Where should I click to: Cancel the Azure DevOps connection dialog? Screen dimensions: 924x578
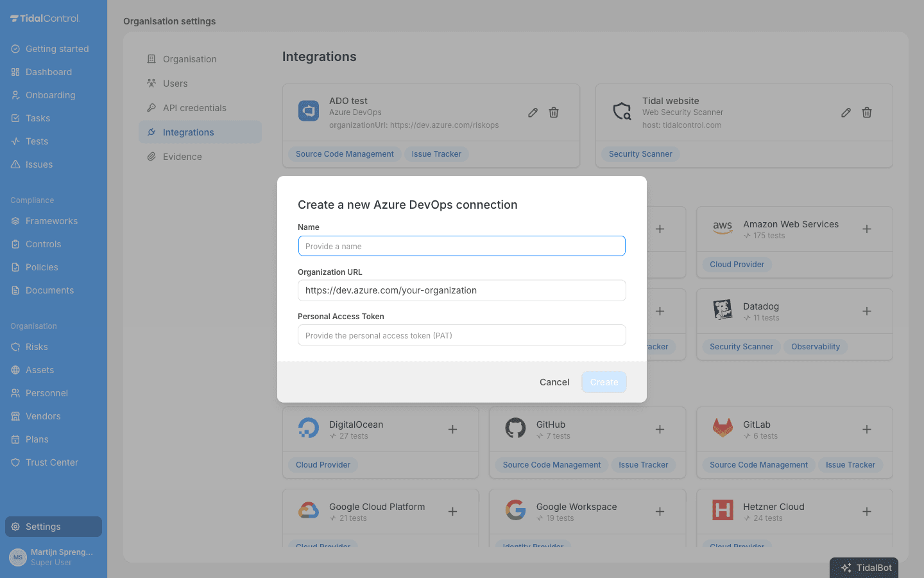(x=554, y=382)
